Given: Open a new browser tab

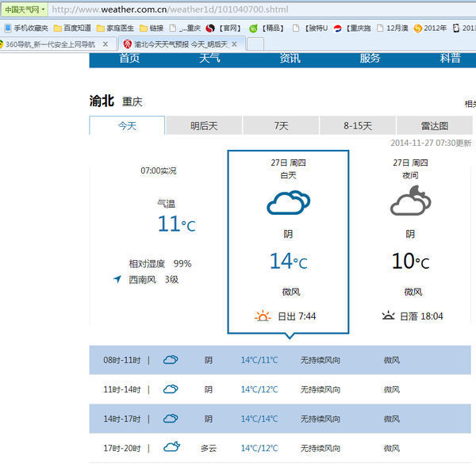Looking at the screenshot, I should point(255,44).
